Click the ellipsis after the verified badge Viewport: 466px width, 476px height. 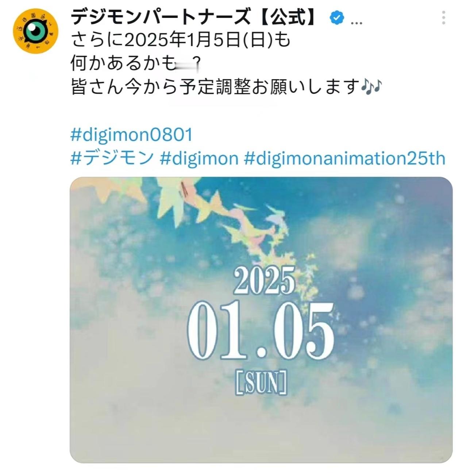click(356, 23)
